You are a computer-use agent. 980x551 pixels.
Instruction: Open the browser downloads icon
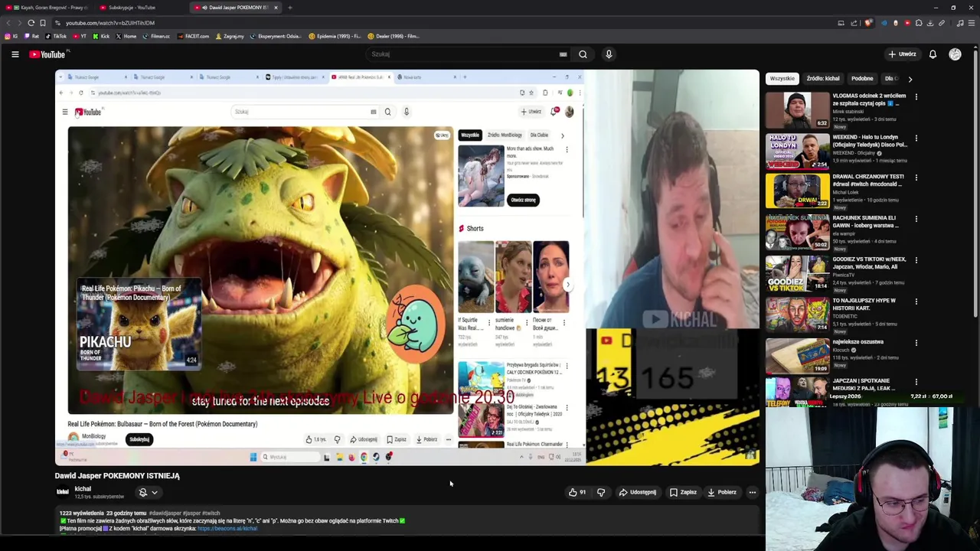(x=930, y=23)
